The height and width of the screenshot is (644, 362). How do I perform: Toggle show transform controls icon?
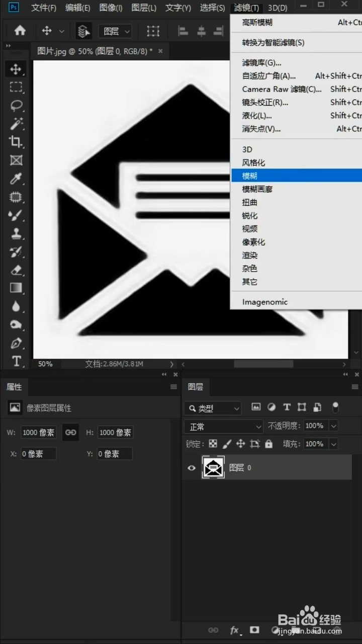click(153, 31)
